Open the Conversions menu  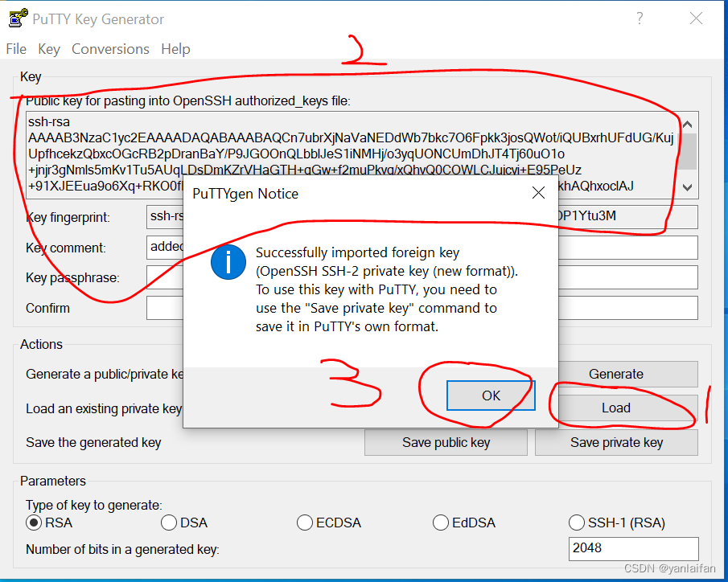(x=110, y=49)
